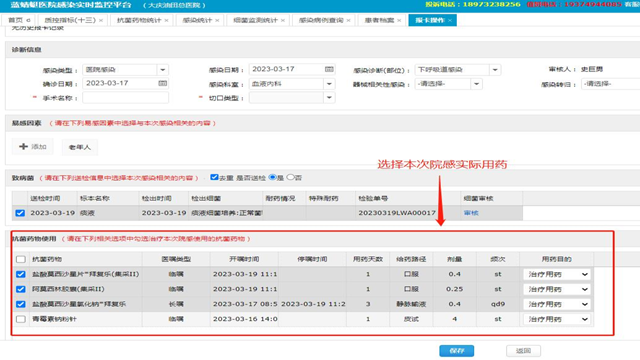
Task: Open 用药目的 dropdown for 青霉素钠粉针
Action: (x=557, y=319)
